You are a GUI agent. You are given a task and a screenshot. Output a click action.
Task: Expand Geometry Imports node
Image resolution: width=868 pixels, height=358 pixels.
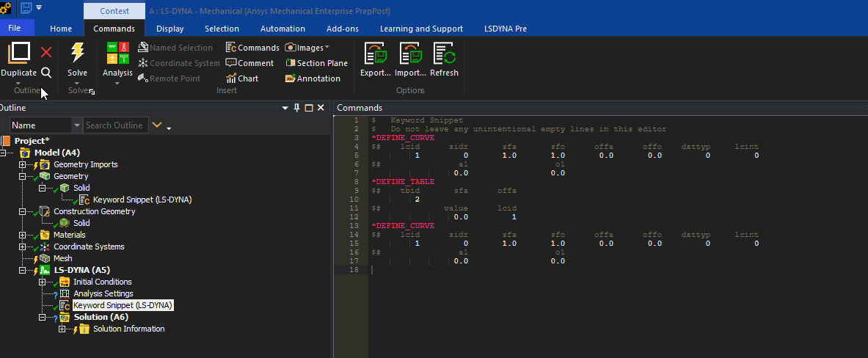pos(23,165)
